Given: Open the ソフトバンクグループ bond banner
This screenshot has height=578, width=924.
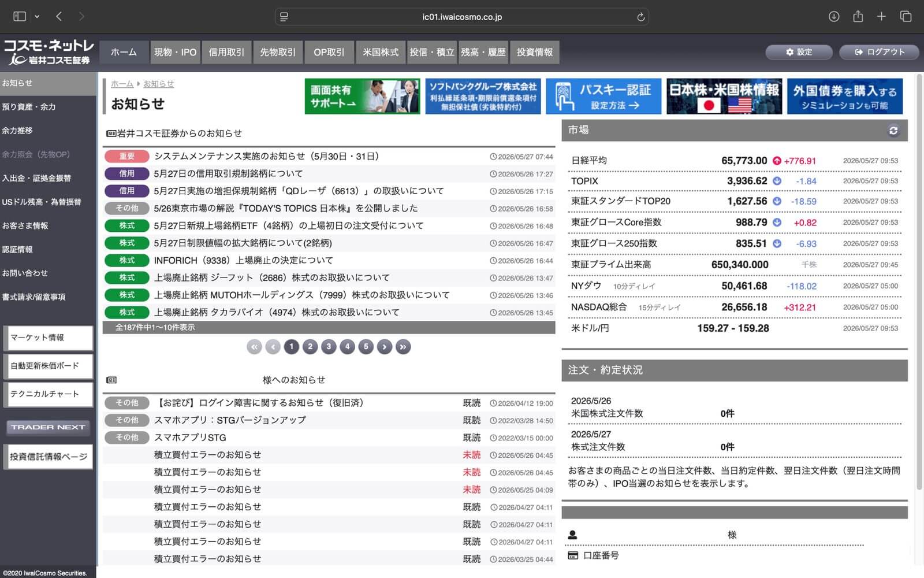Looking at the screenshot, I should pyautogui.click(x=483, y=96).
